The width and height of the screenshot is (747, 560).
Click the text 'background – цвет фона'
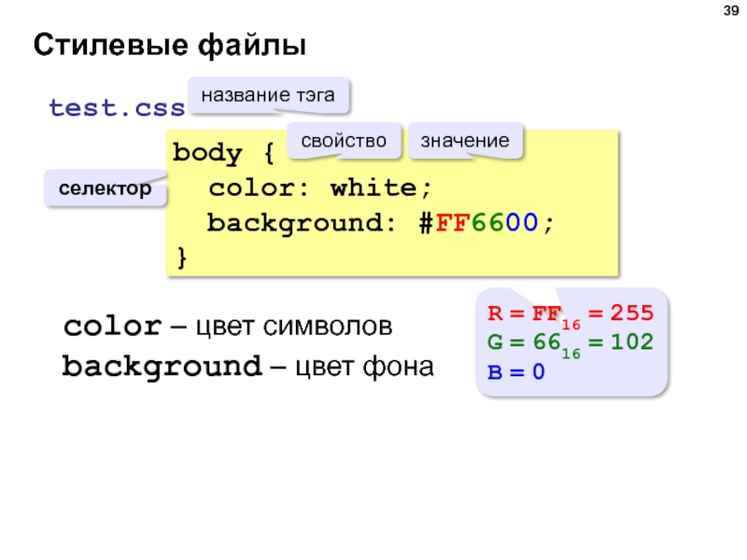pos(247,367)
